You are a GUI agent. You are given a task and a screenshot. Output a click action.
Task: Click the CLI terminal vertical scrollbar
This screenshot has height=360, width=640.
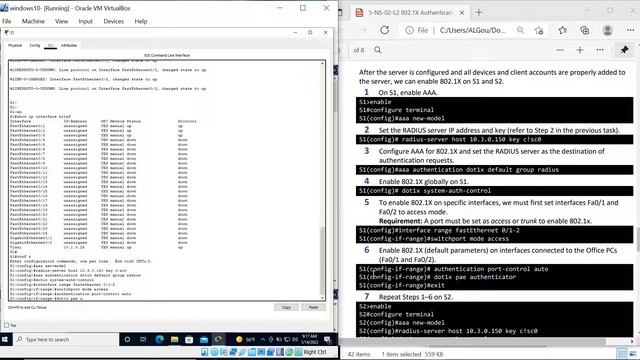click(x=322, y=180)
